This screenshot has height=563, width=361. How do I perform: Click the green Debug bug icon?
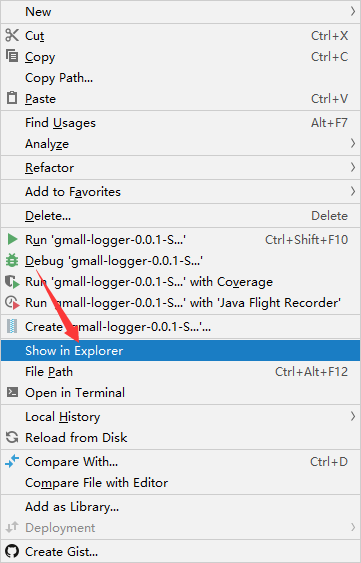[12, 260]
